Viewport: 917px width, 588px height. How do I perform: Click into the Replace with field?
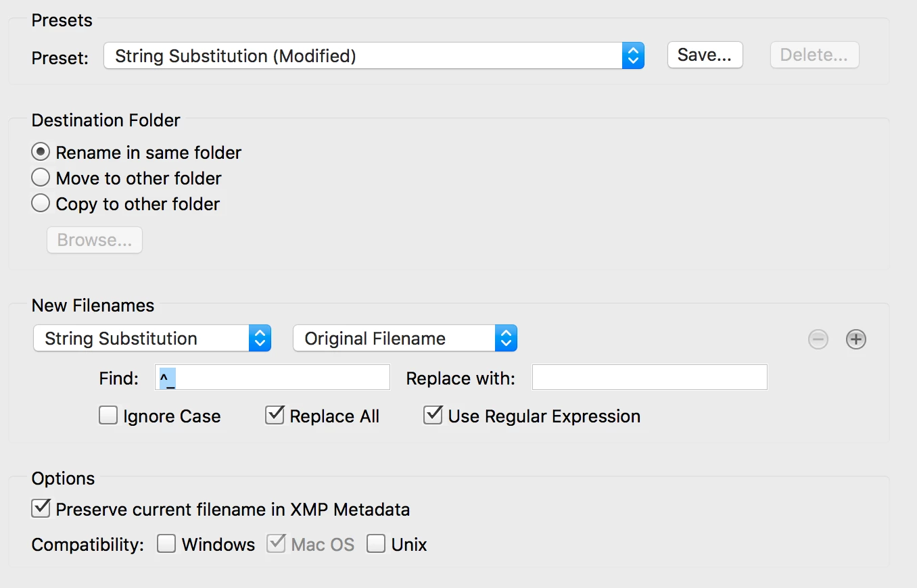point(650,377)
